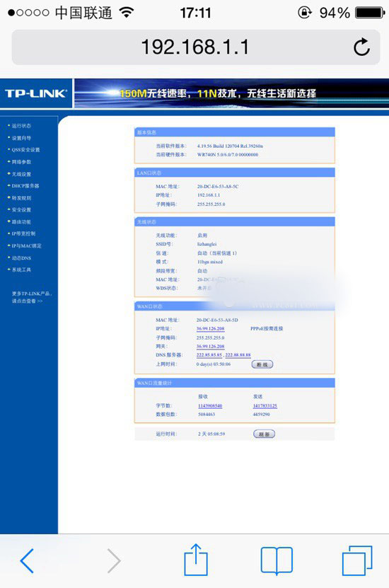
Task: Open the bookmarks book icon
Action: point(277,560)
